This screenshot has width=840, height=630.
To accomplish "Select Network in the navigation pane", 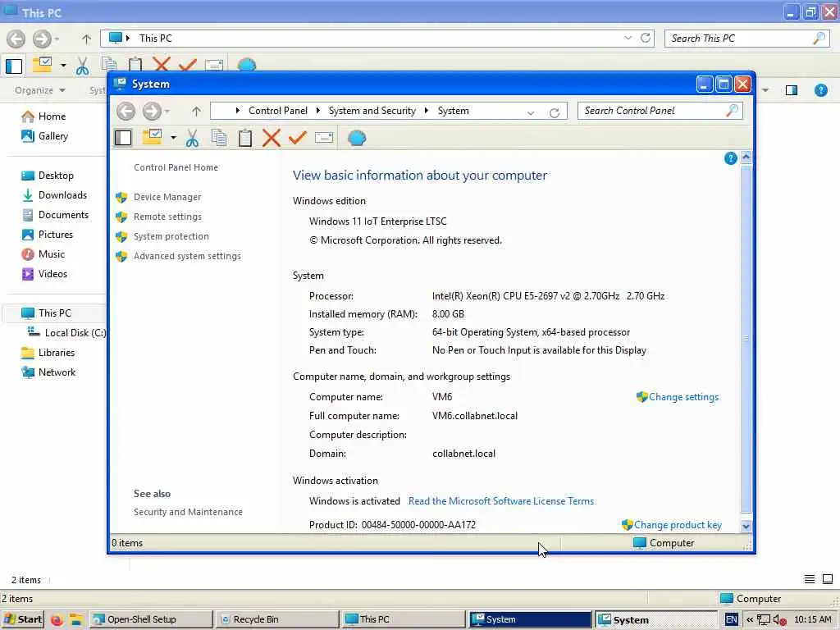I will pyautogui.click(x=57, y=372).
